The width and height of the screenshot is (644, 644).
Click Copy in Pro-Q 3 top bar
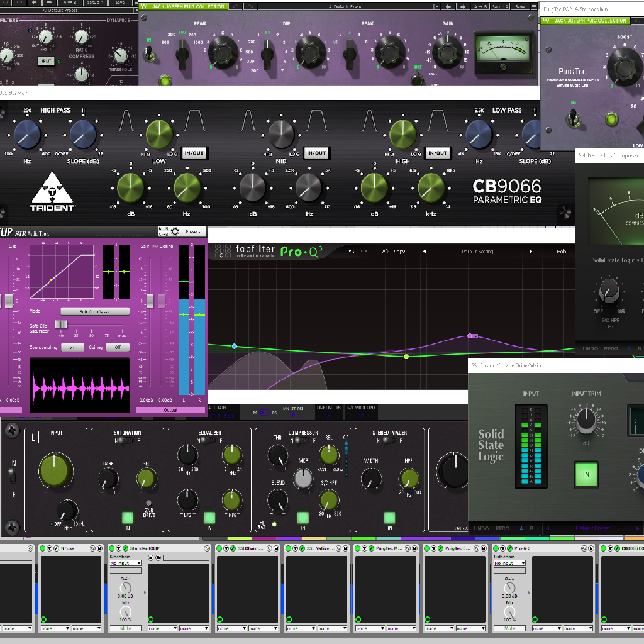pos(399,252)
